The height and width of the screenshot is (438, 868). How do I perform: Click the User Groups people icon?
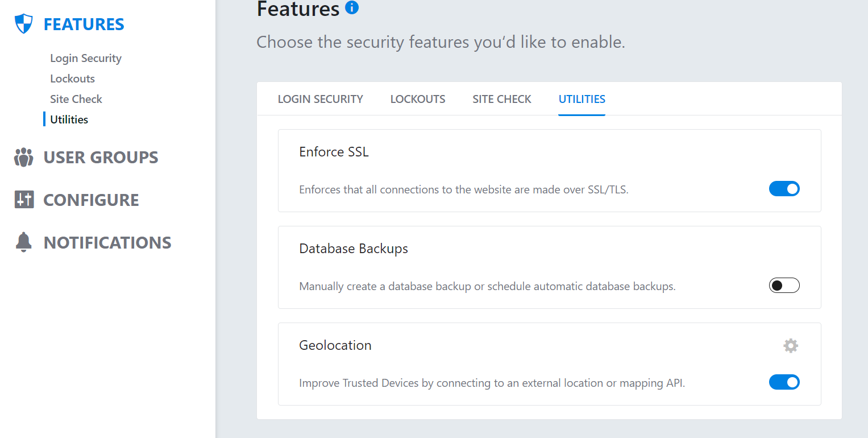coord(23,157)
